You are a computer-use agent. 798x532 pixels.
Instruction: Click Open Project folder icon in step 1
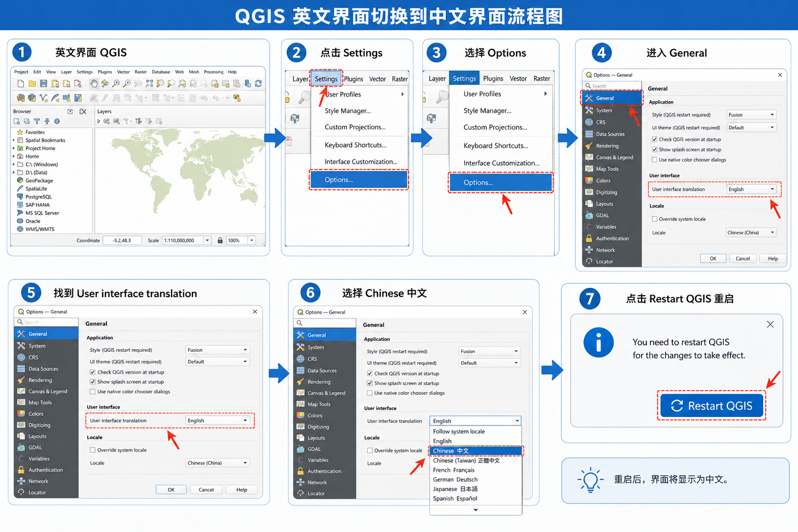click(32, 84)
